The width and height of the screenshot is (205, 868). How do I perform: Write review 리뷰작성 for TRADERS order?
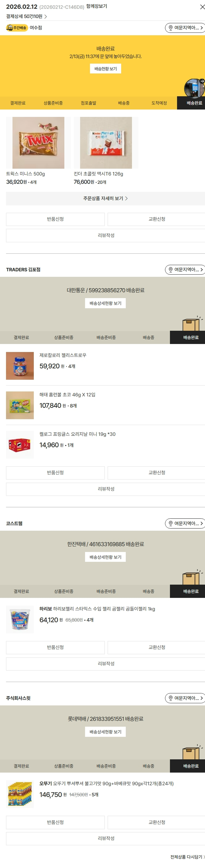tap(106, 489)
